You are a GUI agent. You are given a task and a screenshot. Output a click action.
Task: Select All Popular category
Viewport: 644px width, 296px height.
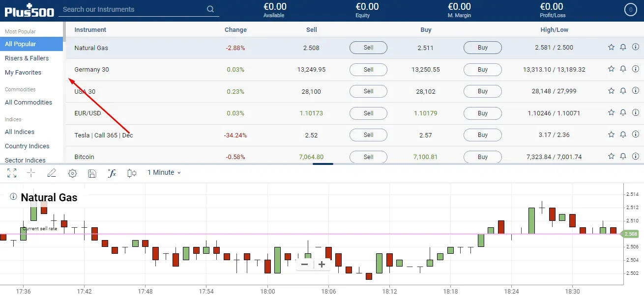click(x=31, y=44)
